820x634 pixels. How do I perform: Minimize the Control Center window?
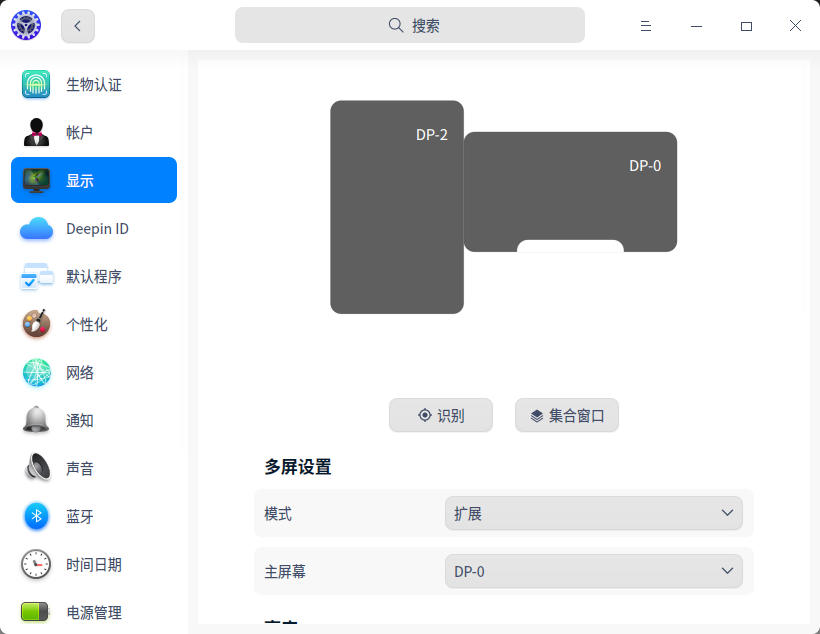tap(696, 26)
